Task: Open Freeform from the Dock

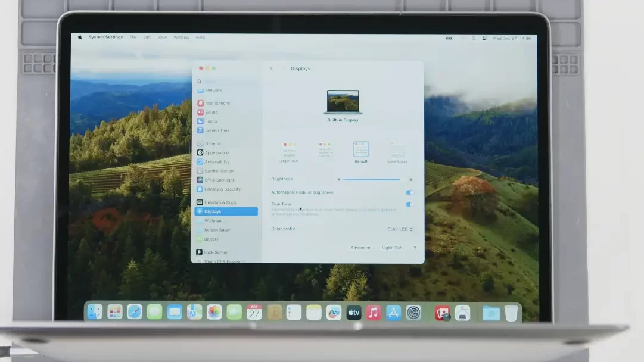Action: tap(334, 313)
